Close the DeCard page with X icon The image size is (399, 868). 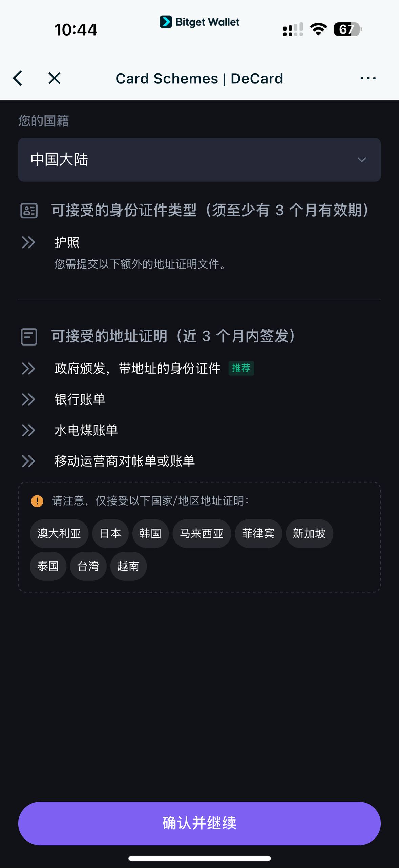pyautogui.click(x=54, y=78)
